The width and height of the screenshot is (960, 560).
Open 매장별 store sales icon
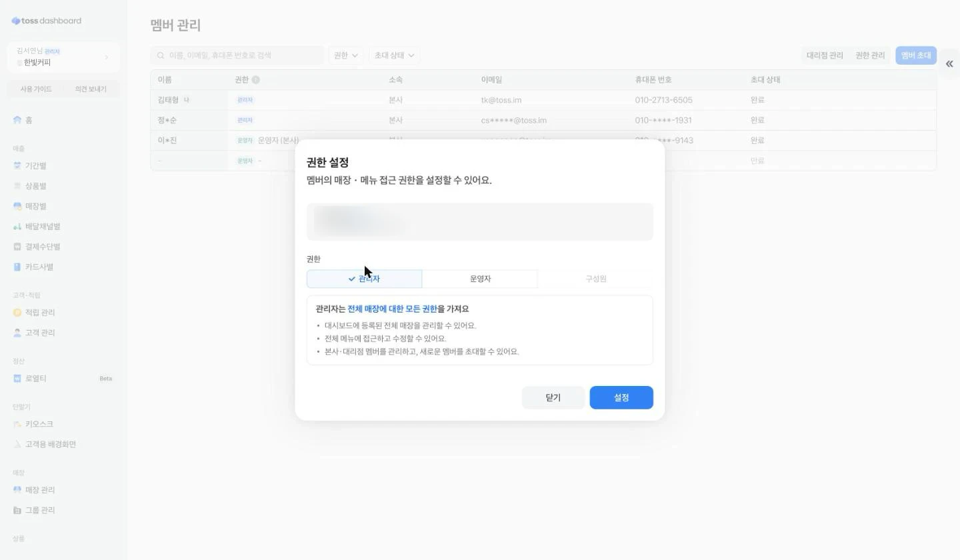click(17, 207)
